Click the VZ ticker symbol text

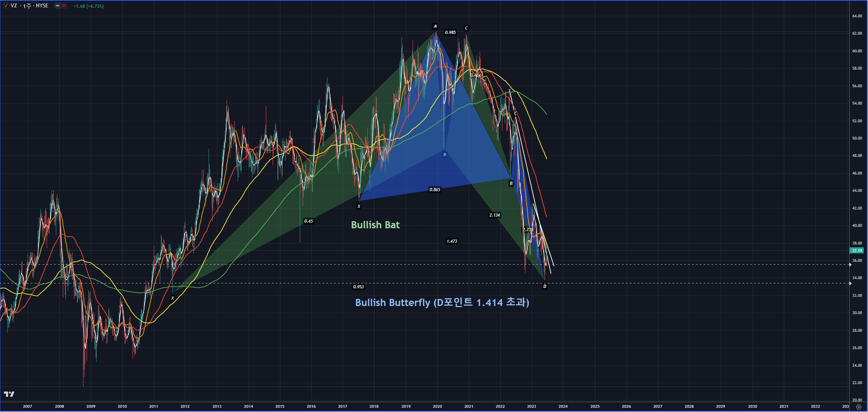point(14,6)
